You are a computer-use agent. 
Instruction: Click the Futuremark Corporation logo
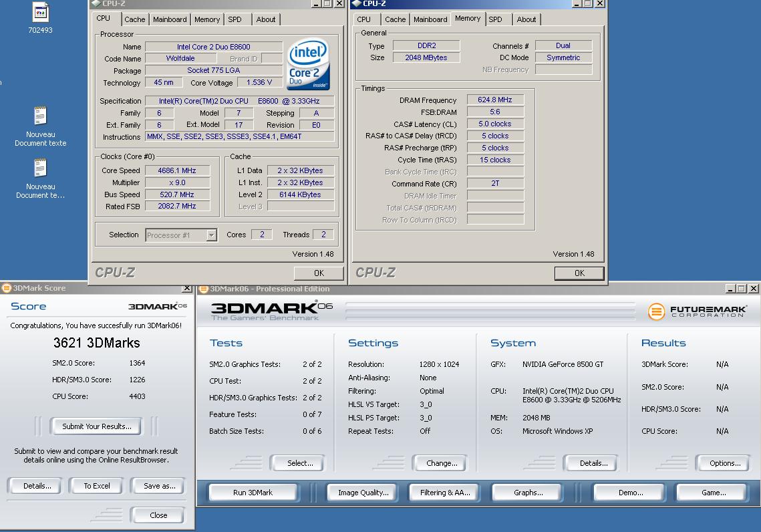tap(697, 311)
